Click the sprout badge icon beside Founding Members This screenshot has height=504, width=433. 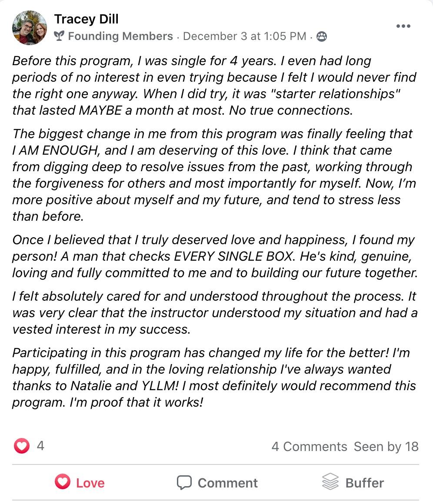[60, 36]
